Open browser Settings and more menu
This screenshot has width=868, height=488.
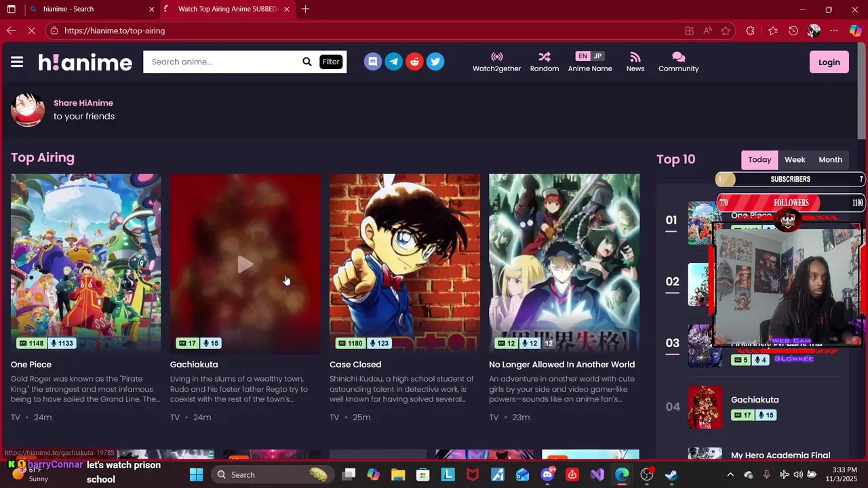tap(833, 30)
